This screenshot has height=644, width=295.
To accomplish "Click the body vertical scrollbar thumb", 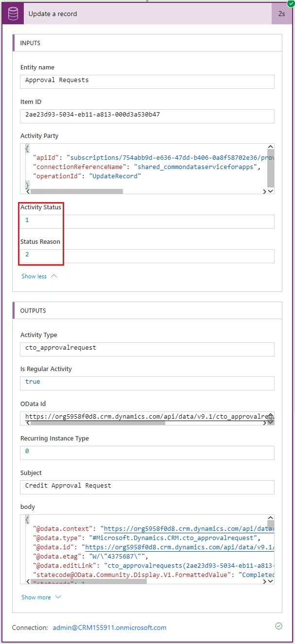I will (271, 525).
